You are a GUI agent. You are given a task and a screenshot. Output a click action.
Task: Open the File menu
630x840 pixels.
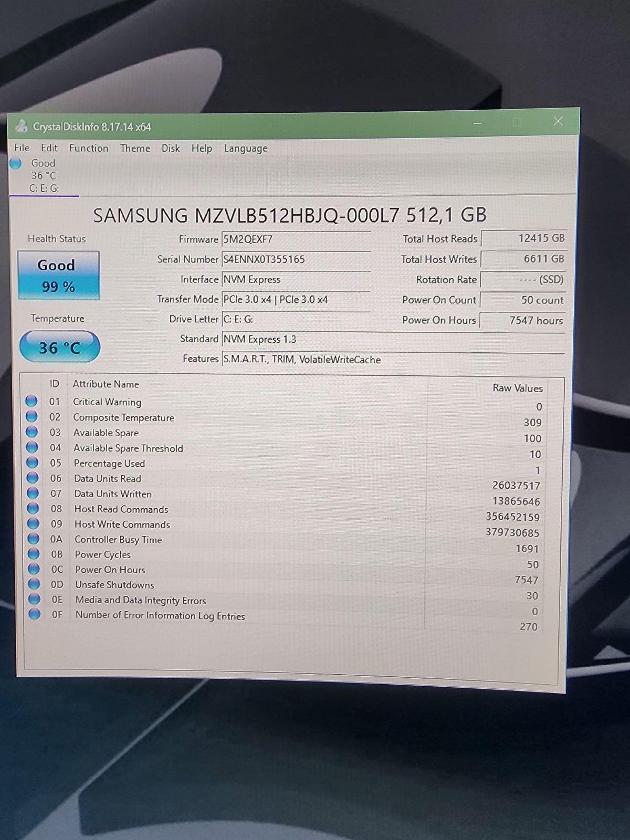click(x=22, y=148)
